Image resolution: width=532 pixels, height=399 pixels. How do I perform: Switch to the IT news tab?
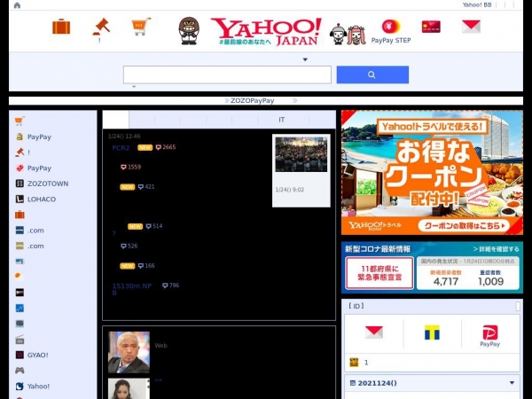282,120
